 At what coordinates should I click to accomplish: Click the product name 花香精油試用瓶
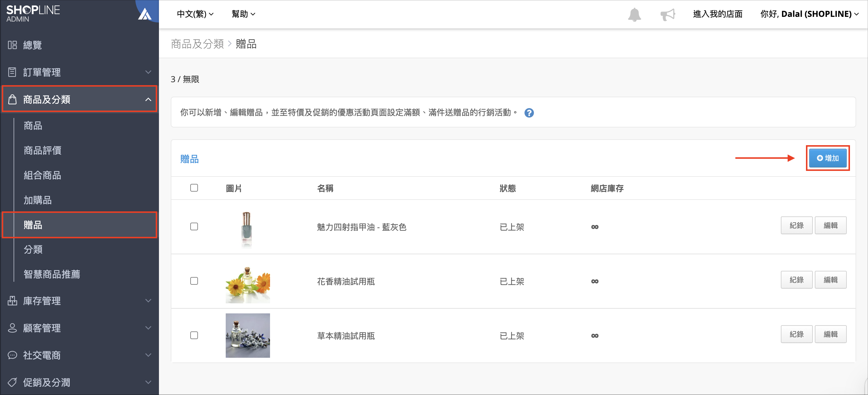pos(346,281)
